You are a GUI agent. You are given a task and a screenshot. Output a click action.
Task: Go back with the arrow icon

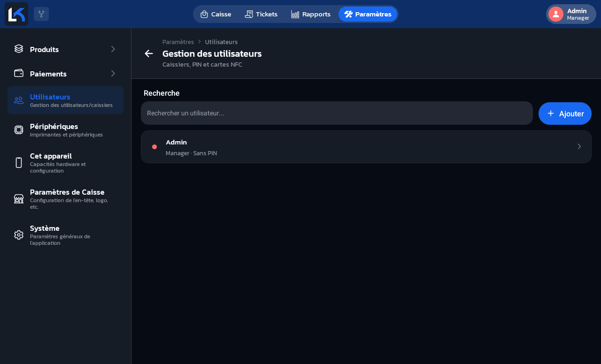(149, 53)
